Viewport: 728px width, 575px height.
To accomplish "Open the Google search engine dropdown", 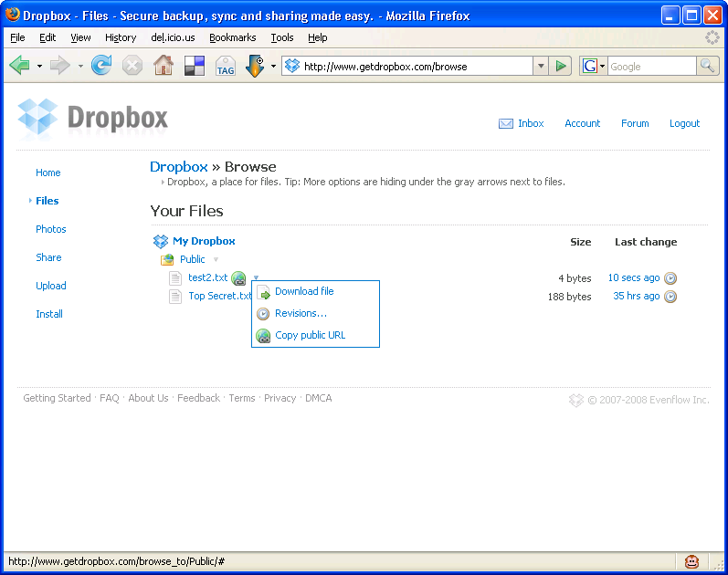I will (x=602, y=67).
